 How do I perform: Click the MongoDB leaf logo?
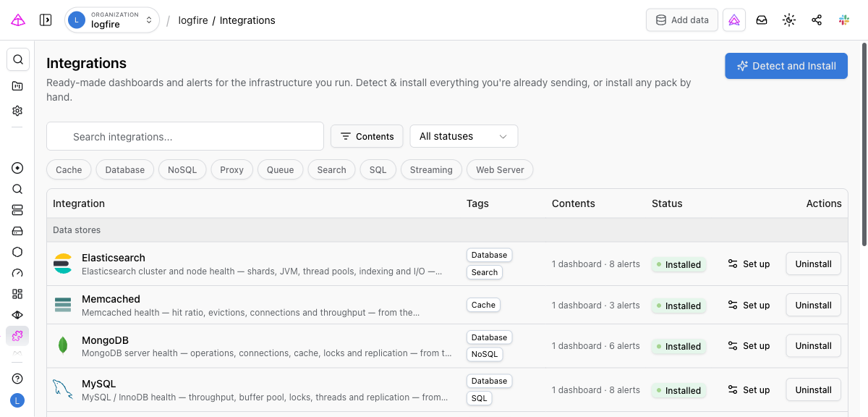63,346
